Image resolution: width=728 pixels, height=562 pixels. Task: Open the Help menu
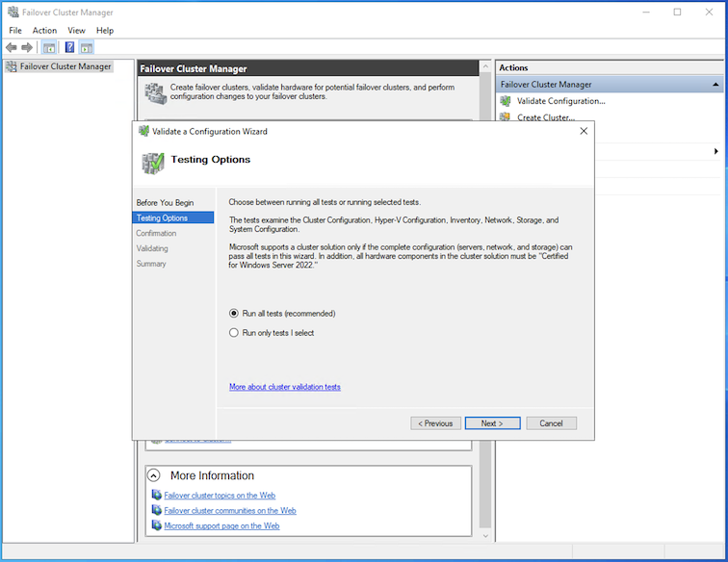pyautogui.click(x=105, y=31)
